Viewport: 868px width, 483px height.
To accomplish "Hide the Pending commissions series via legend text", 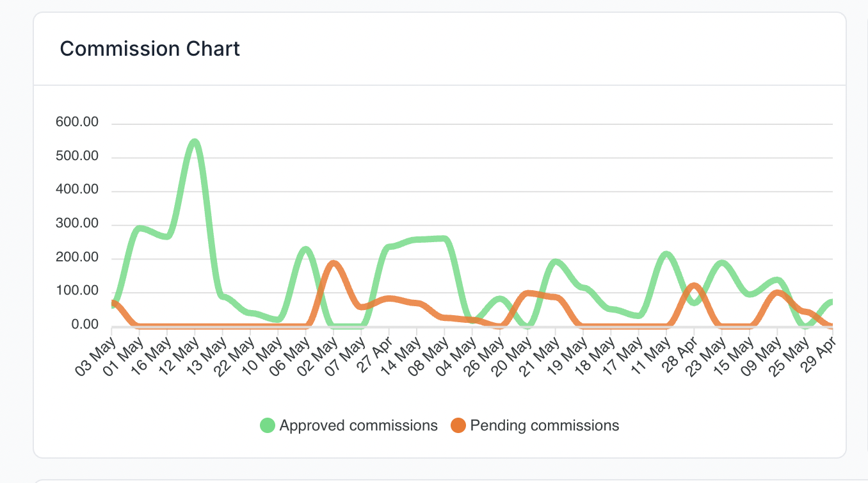I will pos(545,425).
